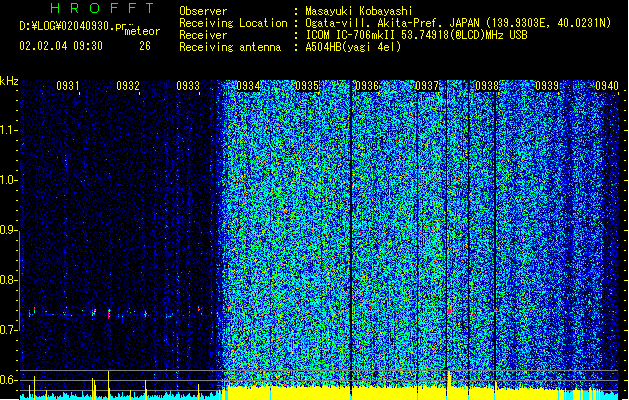Click the 'Receiver' field label
The image size is (629, 400).
203,35
